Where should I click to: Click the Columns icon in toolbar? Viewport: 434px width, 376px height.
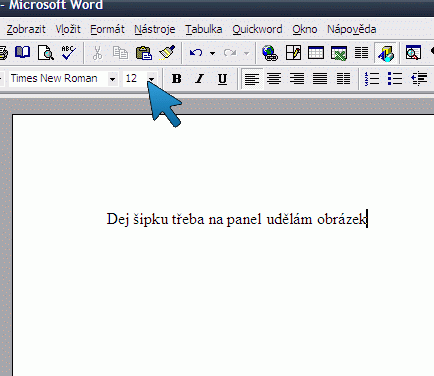pyautogui.click(x=361, y=53)
